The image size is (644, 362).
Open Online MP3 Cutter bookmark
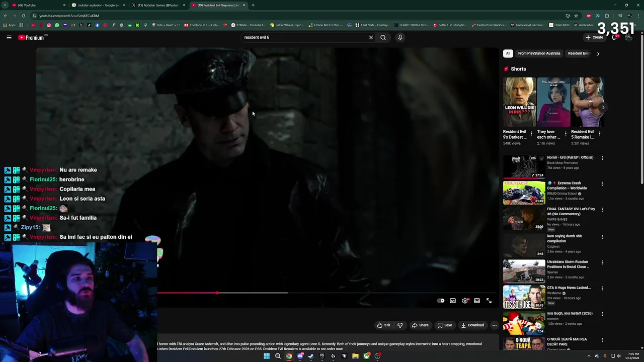tap(326, 25)
